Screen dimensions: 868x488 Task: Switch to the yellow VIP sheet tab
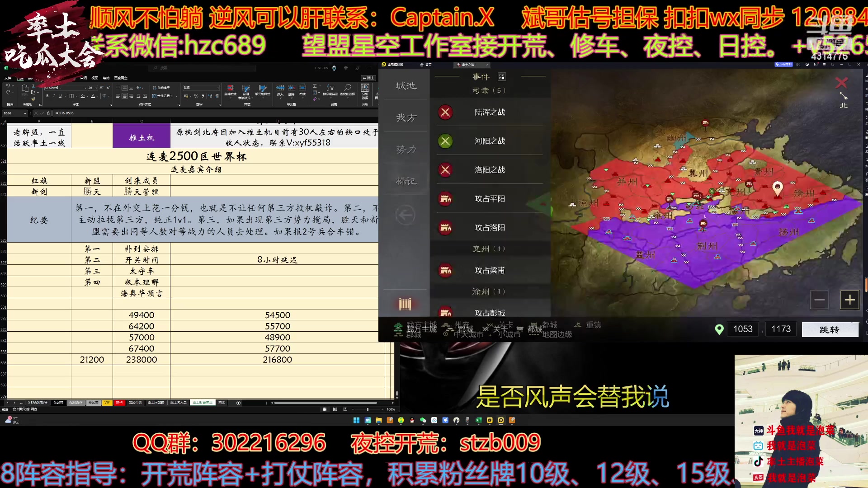tap(107, 403)
